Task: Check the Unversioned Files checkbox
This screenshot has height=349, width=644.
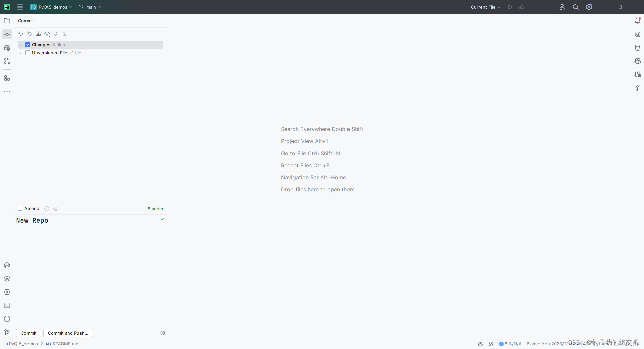Action: point(28,53)
